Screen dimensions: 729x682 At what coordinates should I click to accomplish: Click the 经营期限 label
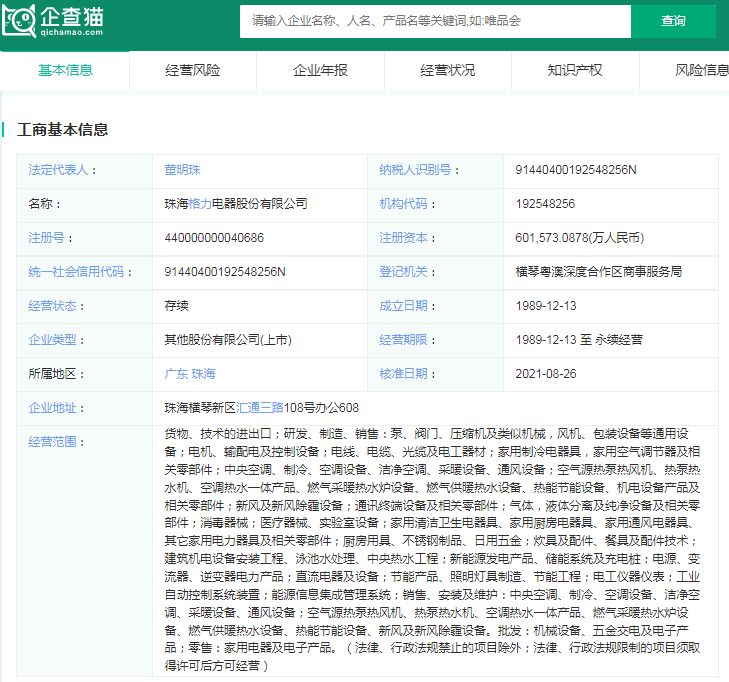point(403,340)
